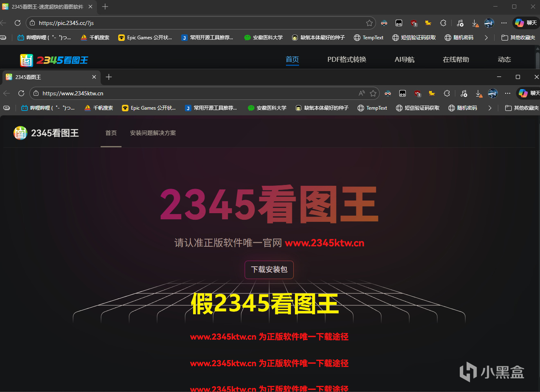Open AI导航 in pic.2345.cc navigation
Viewport: 540px width, 392px height.
point(405,60)
